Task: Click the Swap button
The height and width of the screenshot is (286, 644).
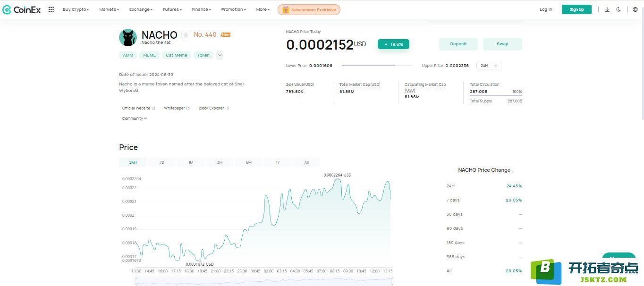Action: click(502, 44)
